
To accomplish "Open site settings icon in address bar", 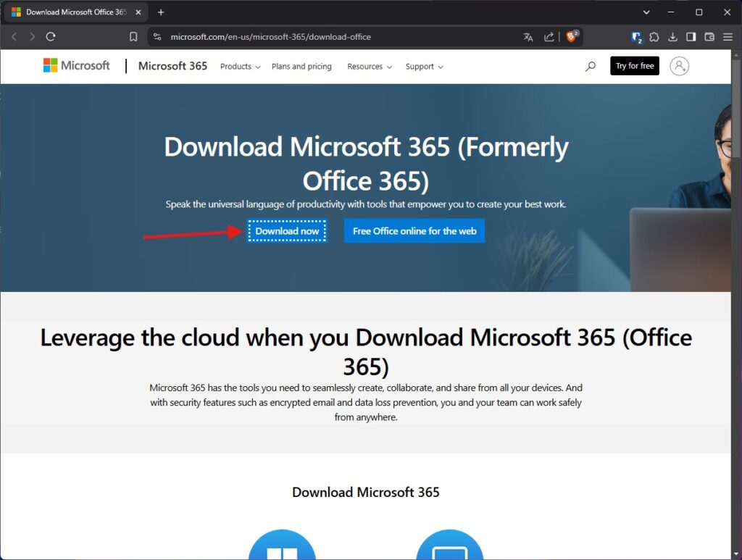I will click(157, 37).
